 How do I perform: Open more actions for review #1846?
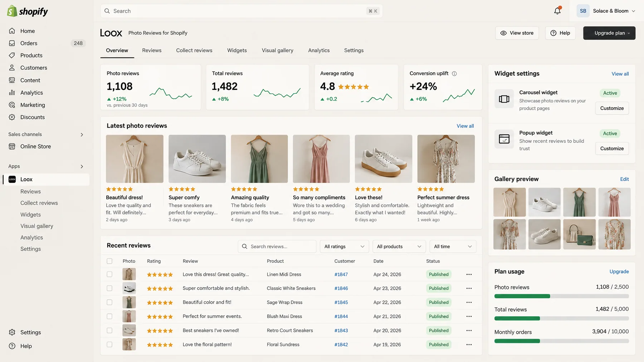click(469, 288)
